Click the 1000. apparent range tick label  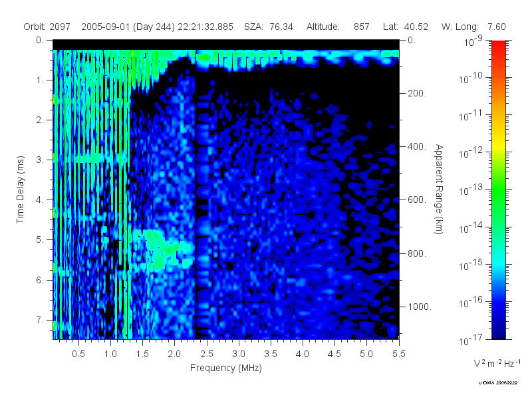pyautogui.click(x=420, y=307)
